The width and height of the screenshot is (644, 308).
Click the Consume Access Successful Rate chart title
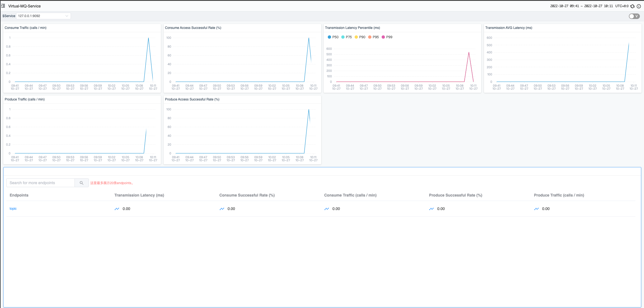pos(193,28)
